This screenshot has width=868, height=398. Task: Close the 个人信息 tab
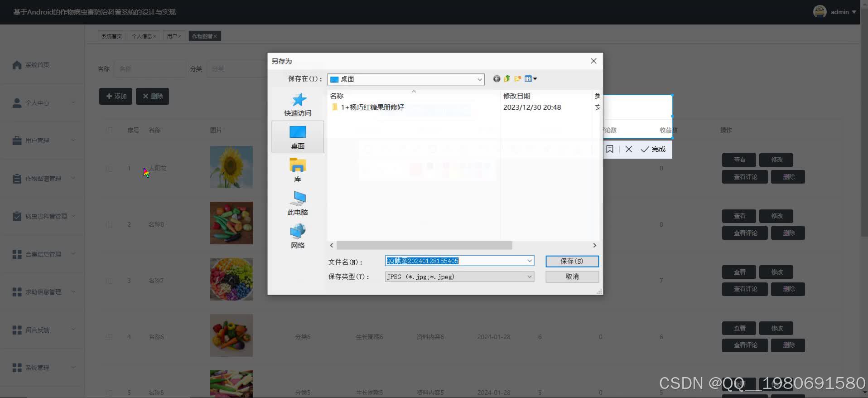point(154,36)
